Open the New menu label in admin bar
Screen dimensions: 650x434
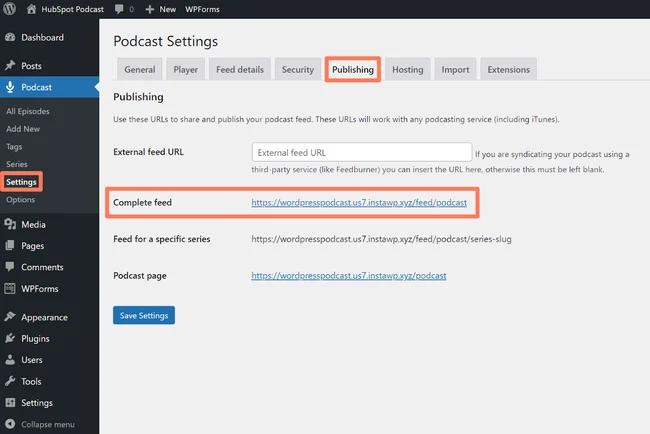tap(167, 9)
